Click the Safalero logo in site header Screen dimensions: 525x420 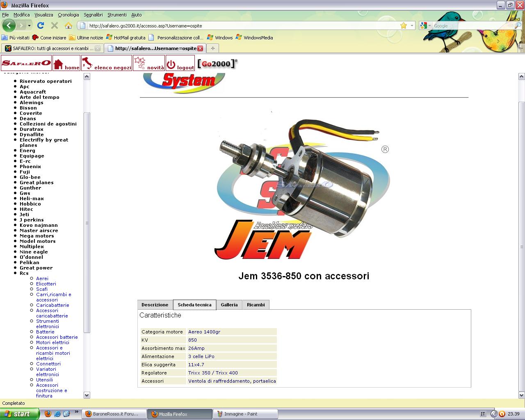[26, 63]
